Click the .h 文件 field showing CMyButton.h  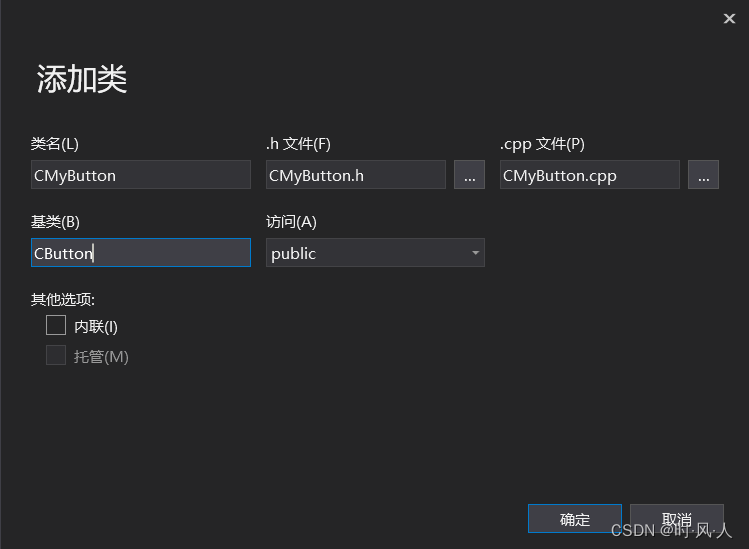point(356,175)
